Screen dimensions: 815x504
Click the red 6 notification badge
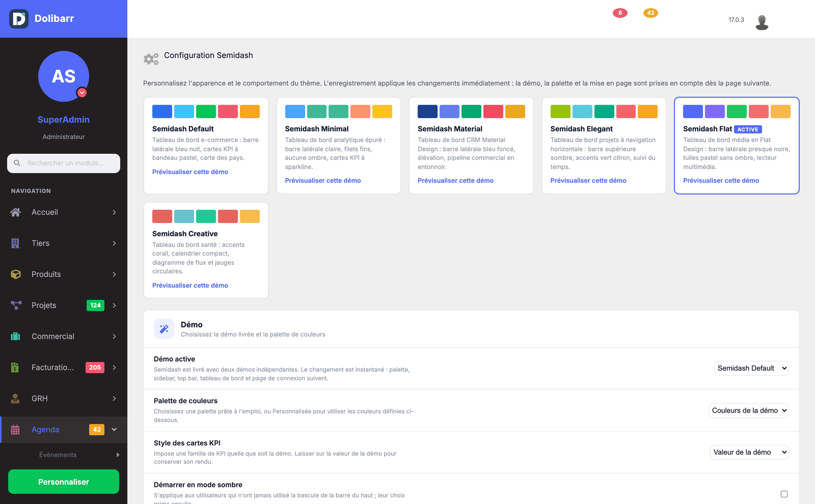tap(620, 13)
